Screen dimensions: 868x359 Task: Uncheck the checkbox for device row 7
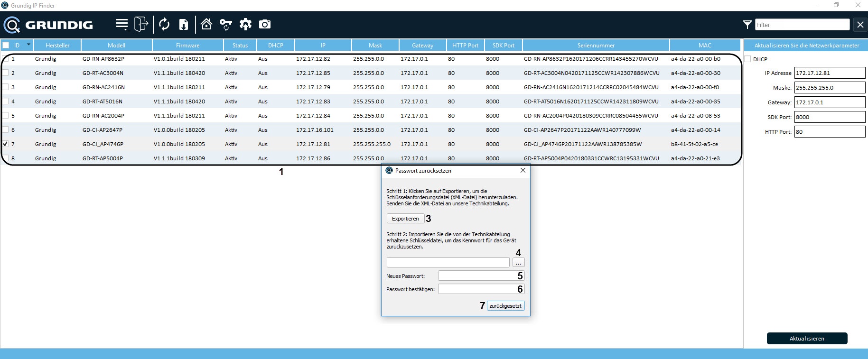[x=6, y=144]
